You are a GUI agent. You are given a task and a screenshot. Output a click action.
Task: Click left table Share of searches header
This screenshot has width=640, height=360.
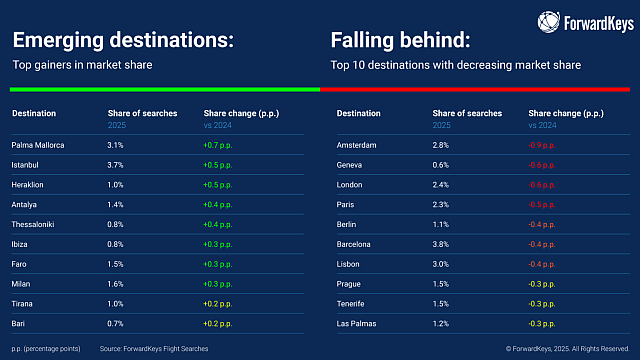(142, 113)
